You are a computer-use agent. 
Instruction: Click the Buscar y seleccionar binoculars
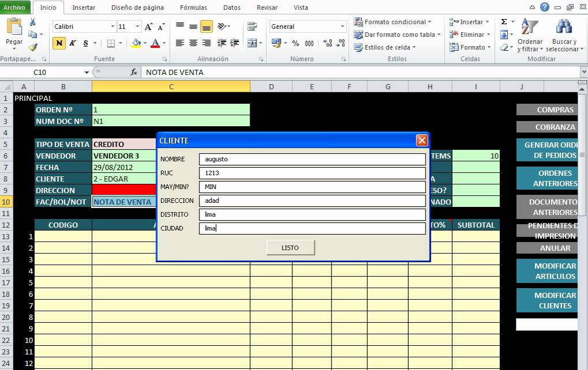tap(564, 27)
